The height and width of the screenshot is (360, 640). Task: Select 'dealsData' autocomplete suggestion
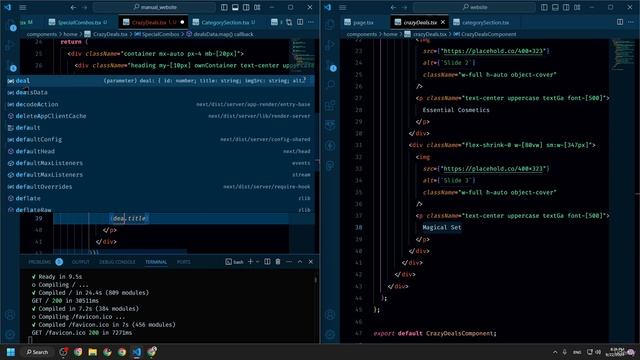click(x=161, y=93)
